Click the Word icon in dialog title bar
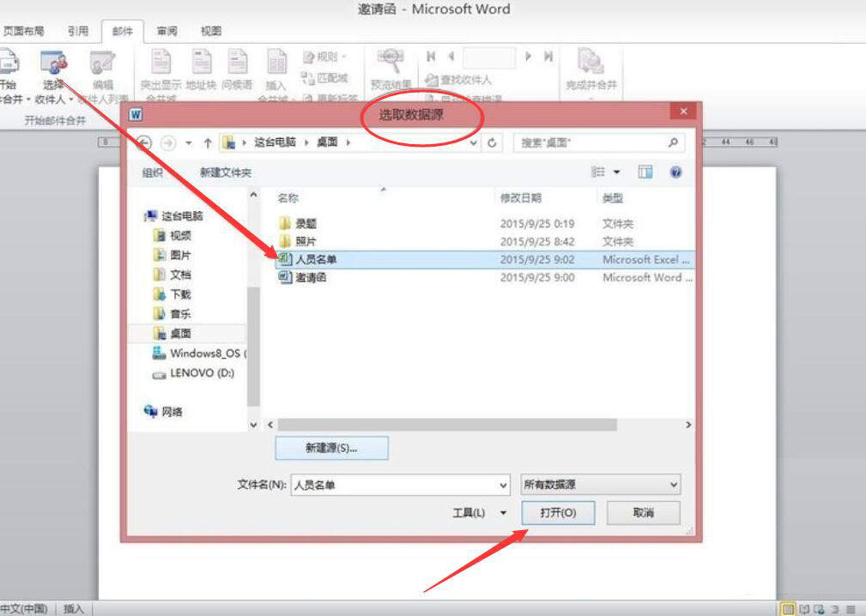Image resolution: width=866 pixels, height=616 pixels. [136, 114]
